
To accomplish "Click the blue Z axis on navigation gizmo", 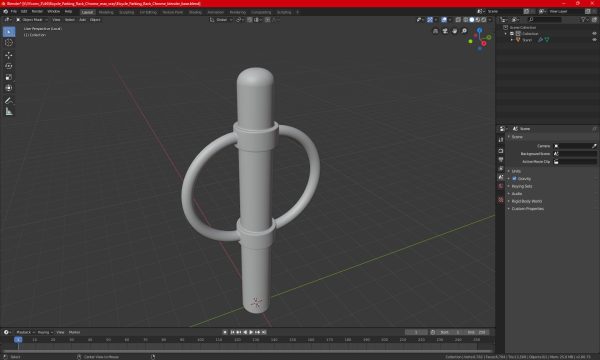I will (479, 30).
